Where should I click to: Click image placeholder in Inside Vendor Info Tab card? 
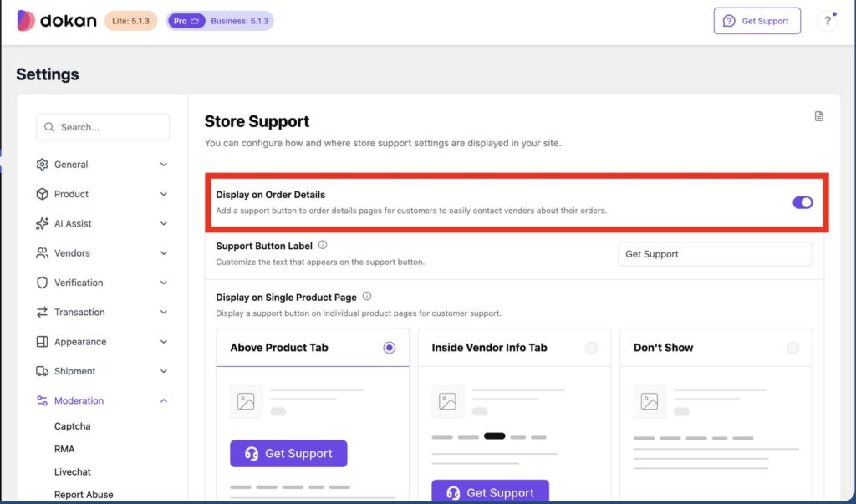coord(448,401)
